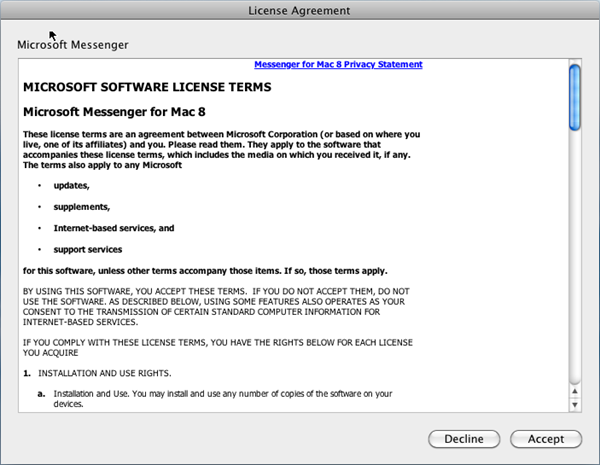Image resolution: width=600 pixels, height=465 pixels.
Task: Click the 'support services' bullet item
Action: 88,249
